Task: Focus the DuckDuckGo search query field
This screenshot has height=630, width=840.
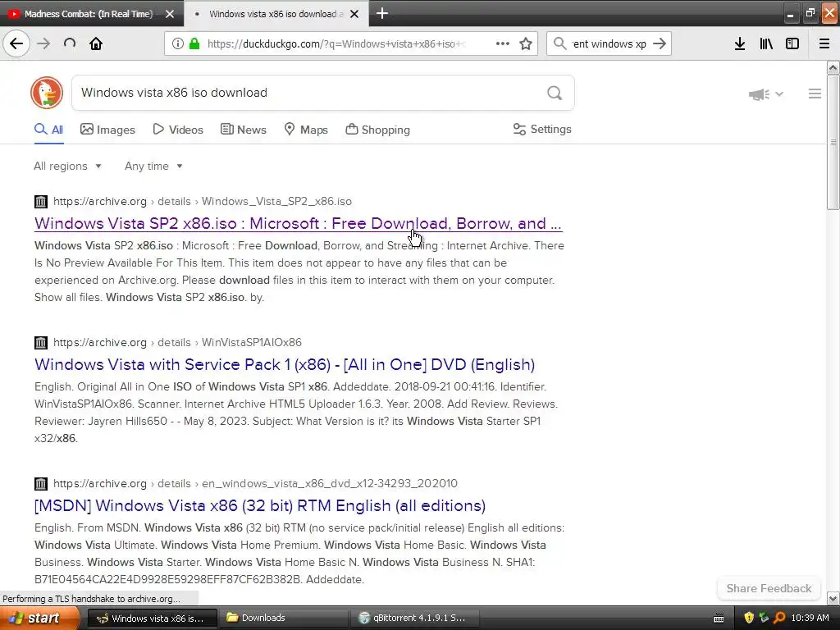Action: click(308, 93)
